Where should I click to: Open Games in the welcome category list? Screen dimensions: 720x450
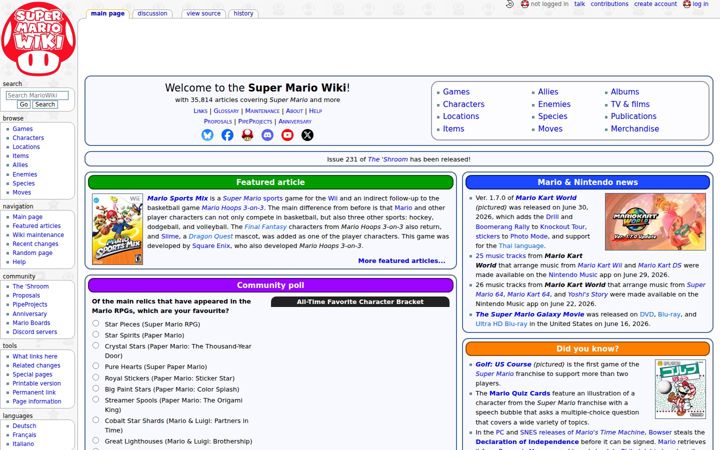(456, 92)
